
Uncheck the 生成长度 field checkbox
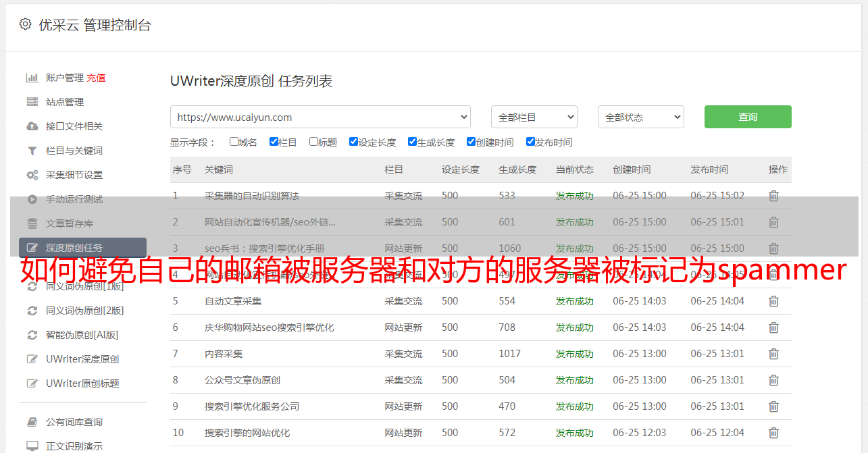coord(412,142)
